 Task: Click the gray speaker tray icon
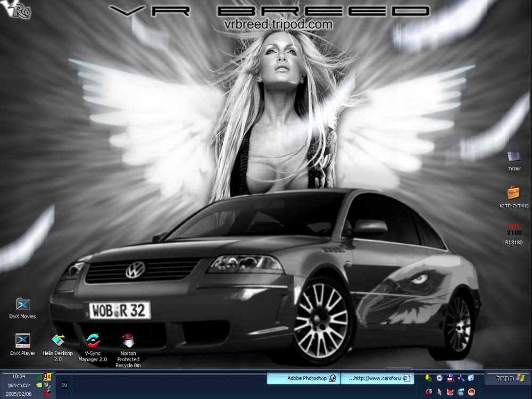(47, 385)
